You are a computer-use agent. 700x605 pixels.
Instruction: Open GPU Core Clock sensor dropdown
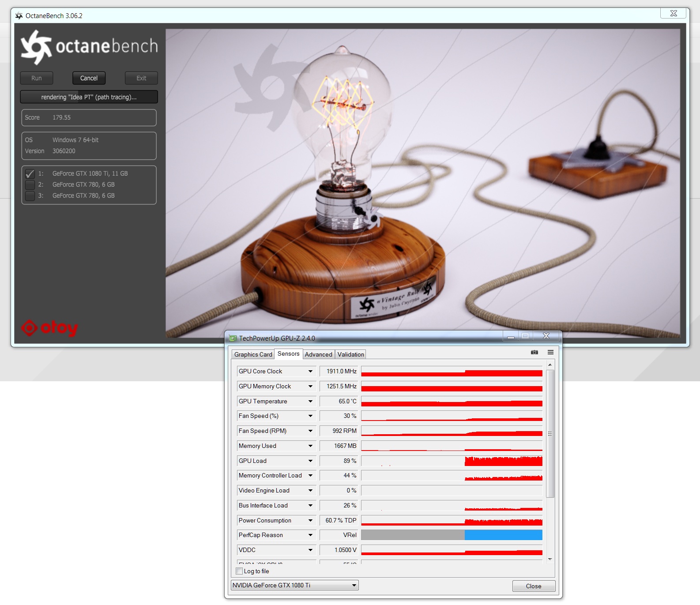pos(311,372)
